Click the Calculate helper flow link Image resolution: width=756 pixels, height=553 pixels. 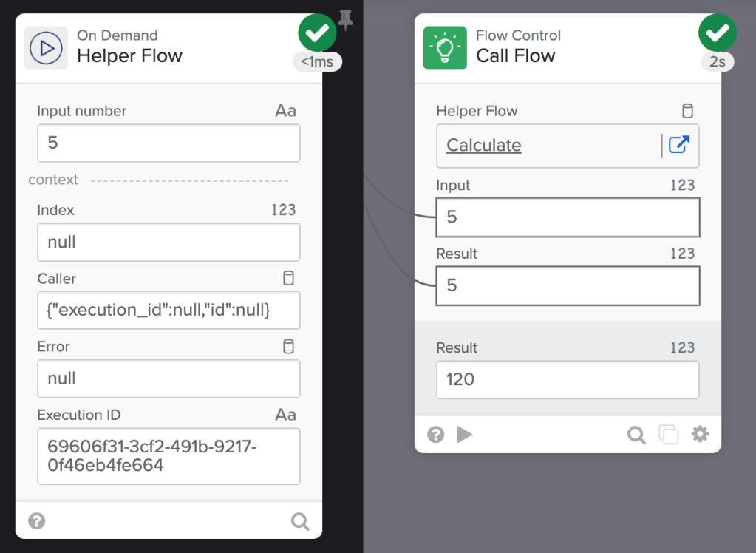click(x=484, y=146)
